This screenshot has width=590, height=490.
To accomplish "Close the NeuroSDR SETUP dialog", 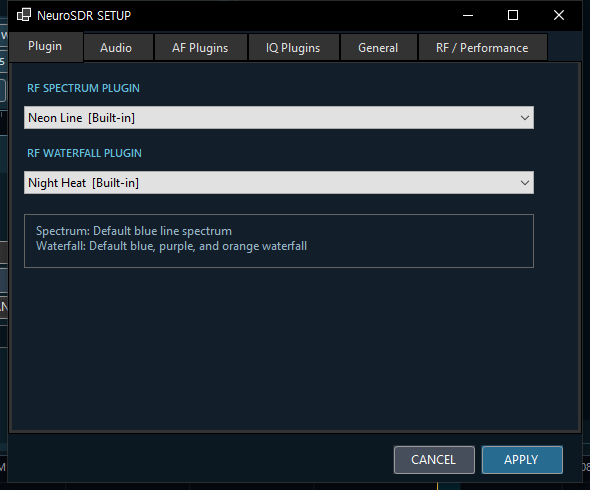I will [x=559, y=15].
